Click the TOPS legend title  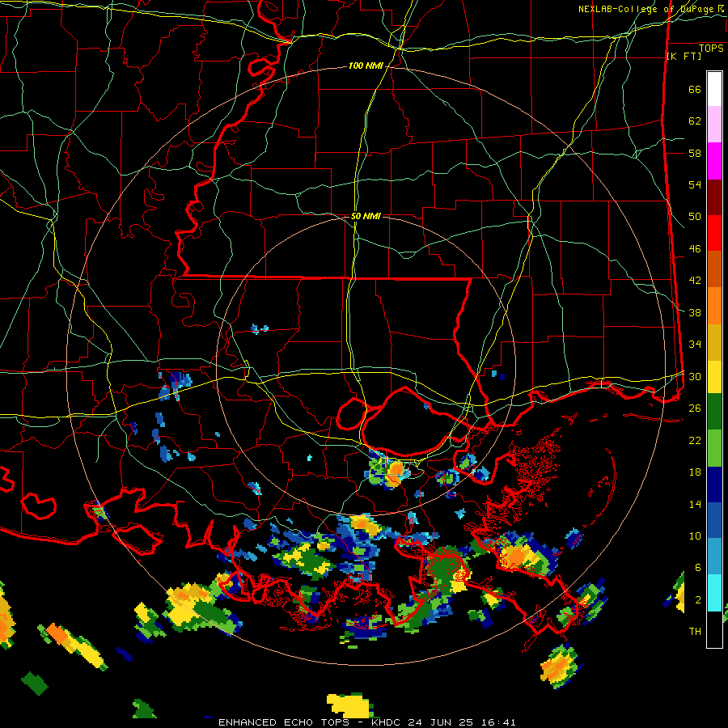[x=711, y=49]
